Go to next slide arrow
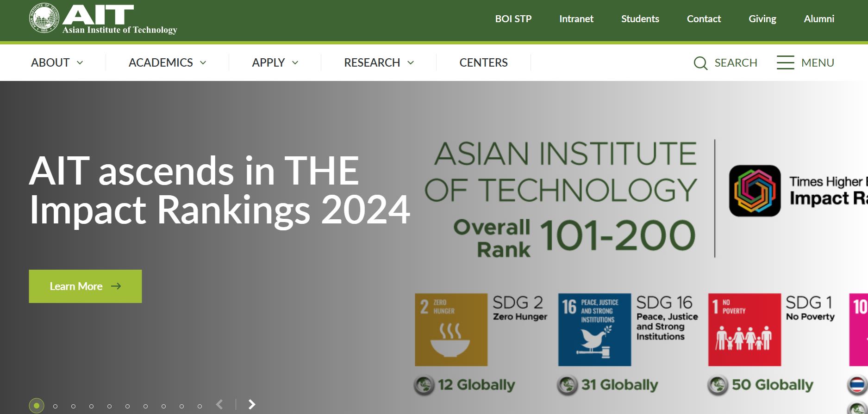This screenshot has height=414, width=868. (x=252, y=404)
